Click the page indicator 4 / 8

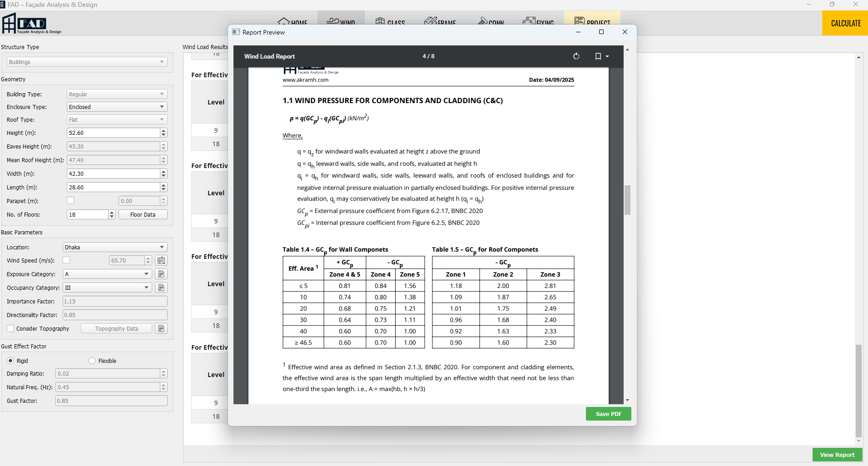point(428,56)
